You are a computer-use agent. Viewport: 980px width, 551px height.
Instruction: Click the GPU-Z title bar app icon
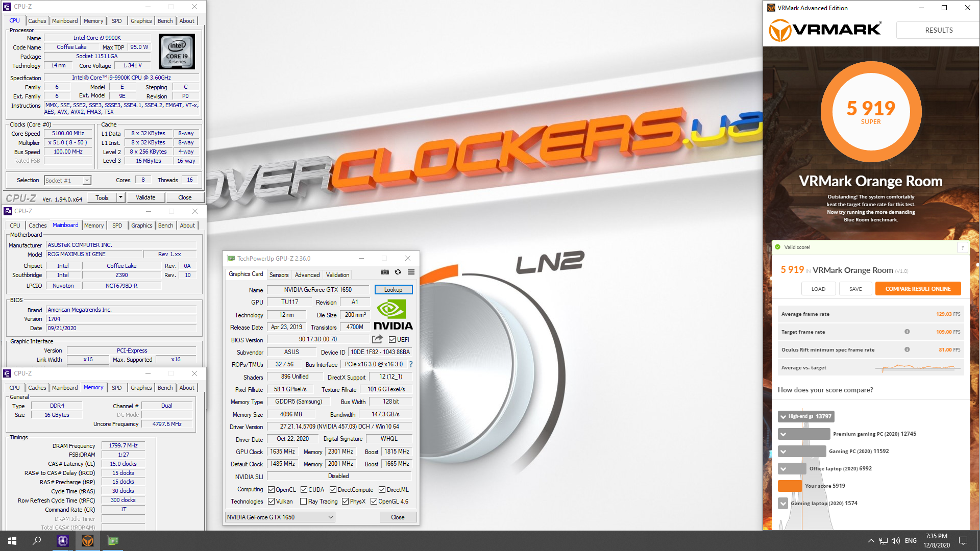click(x=231, y=259)
